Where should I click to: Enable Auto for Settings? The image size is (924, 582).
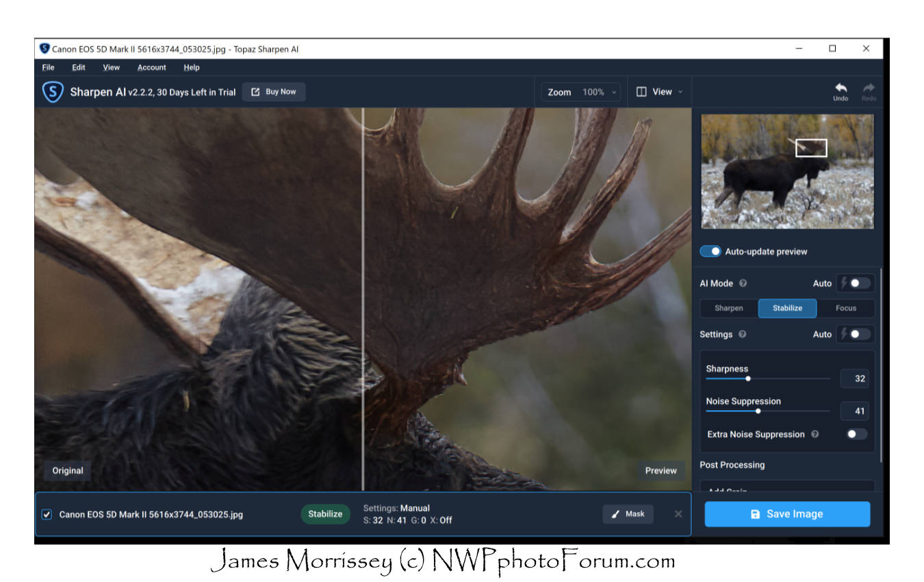pyautogui.click(x=855, y=334)
